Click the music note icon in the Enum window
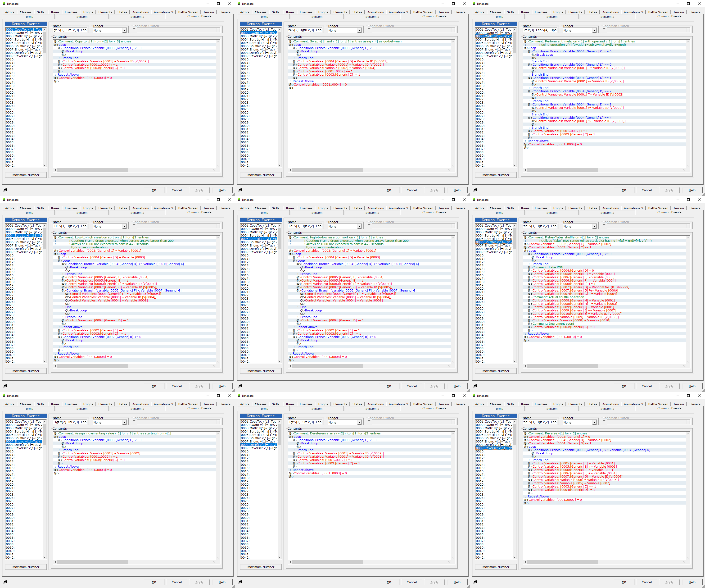The width and height of the screenshot is (705, 588). pos(5,582)
